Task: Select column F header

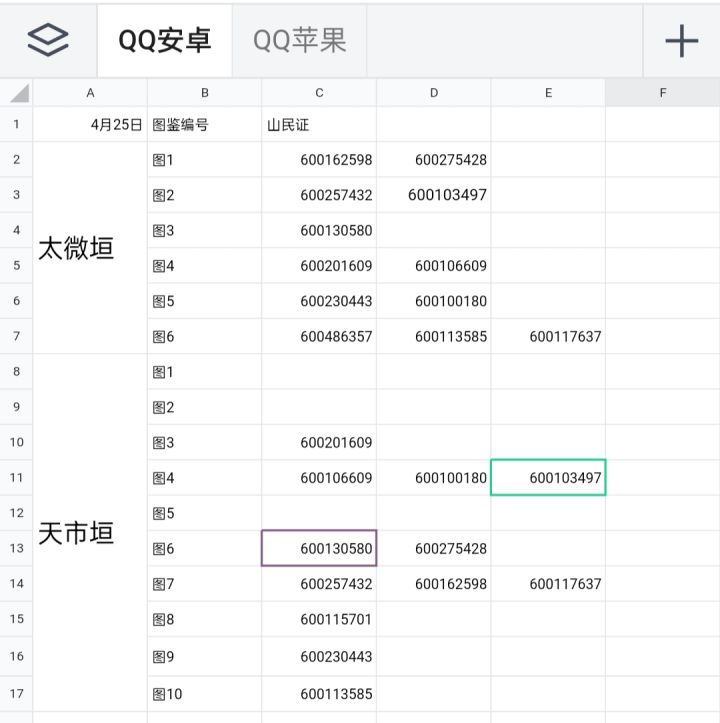Action: point(662,93)
